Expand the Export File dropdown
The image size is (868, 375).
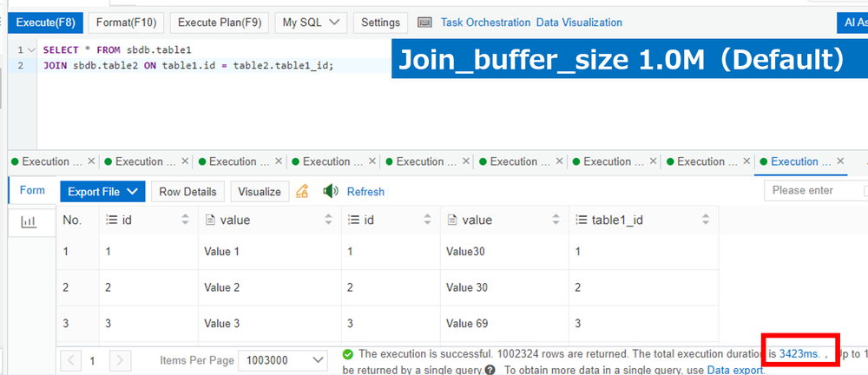point(101,192)
